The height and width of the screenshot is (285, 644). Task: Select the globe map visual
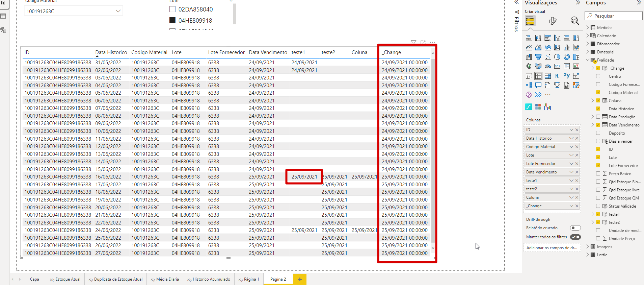coord(529,66)
